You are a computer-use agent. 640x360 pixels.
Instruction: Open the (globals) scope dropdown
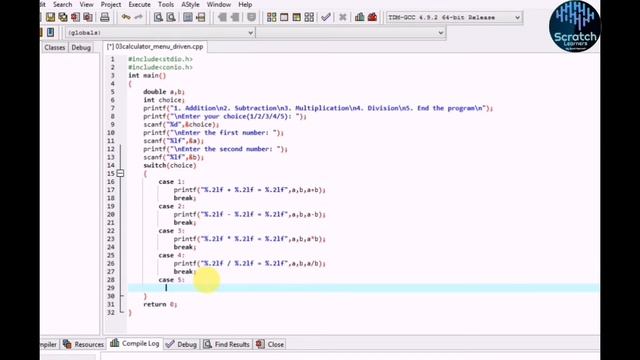click(160, 33)
